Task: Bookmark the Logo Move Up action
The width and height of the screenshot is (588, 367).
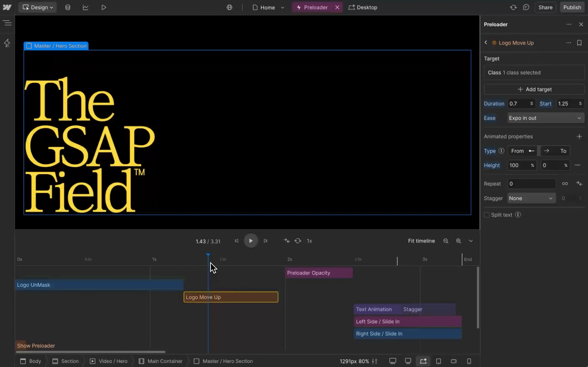Action: (x=580, y=43)
